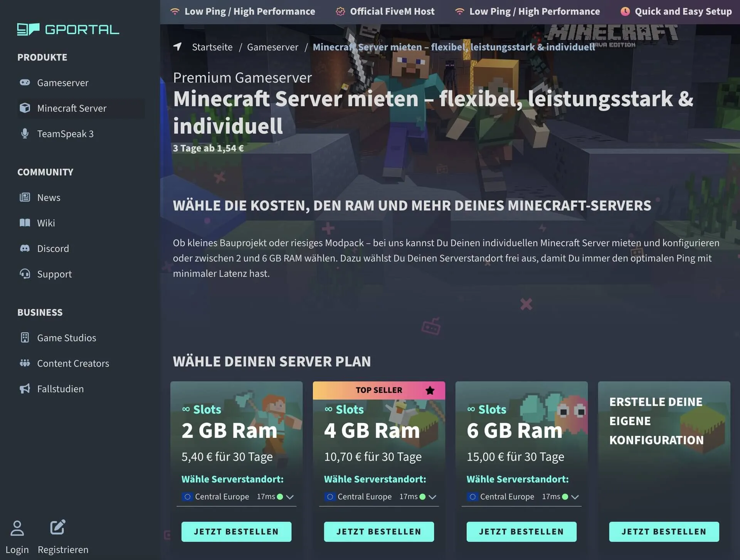Screen dimensions: 740x560
Task: Open the Gameserver menu item
Action: pyautogui.click(x=81, y=82)
